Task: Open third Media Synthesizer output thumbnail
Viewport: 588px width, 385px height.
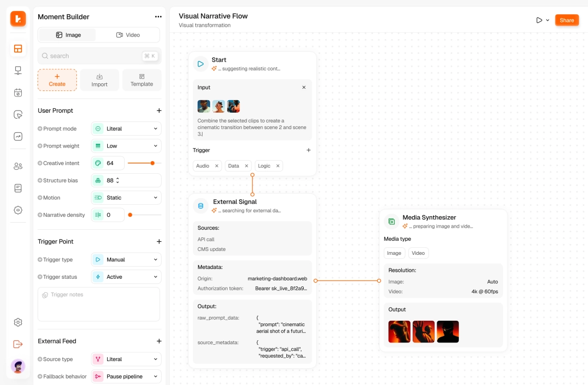Action: coord(448,332)
